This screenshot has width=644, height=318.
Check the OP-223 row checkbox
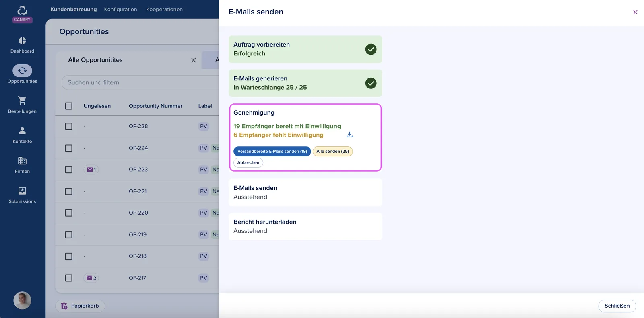pyautogui.click(x=69, y=170)
